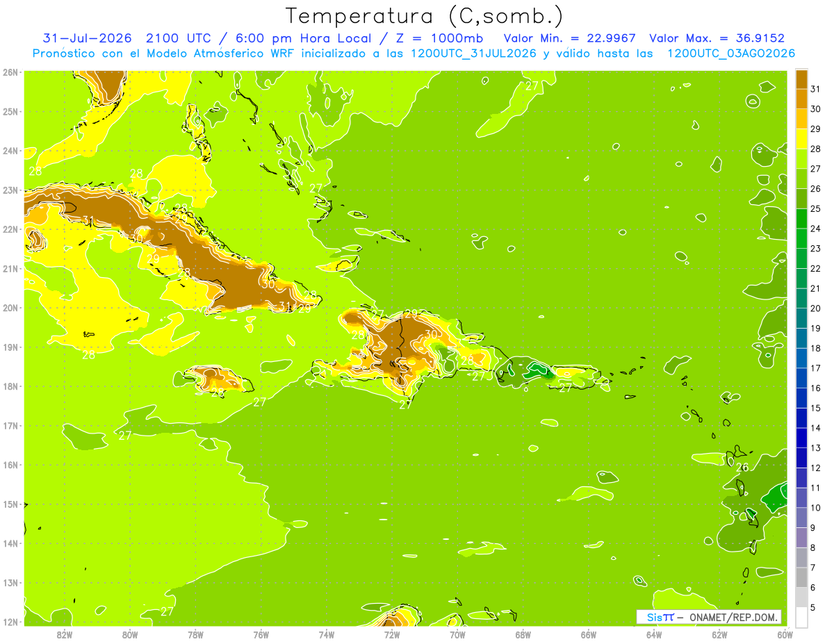Click value 14 in the color legend
The image size is (834, 644).
tap(816, 428)
